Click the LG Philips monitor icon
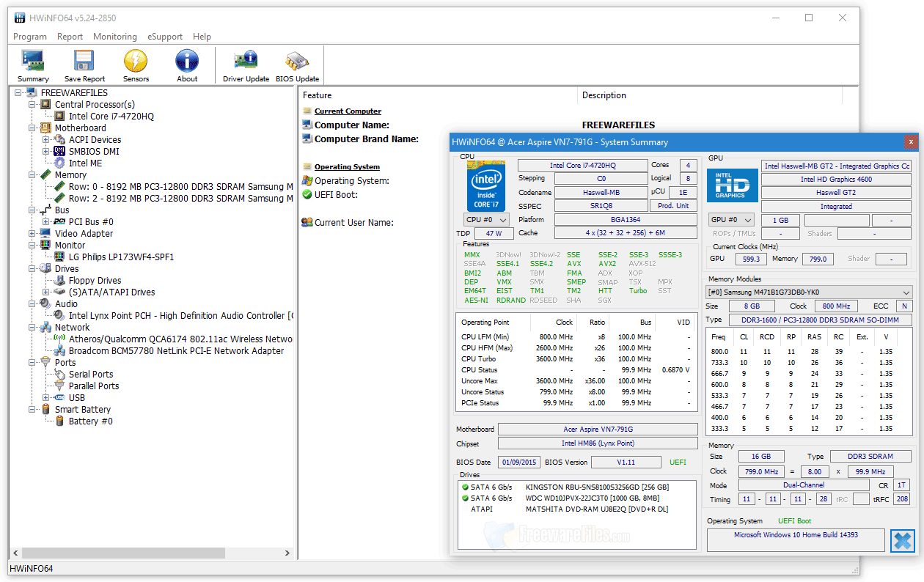Viewport: 924px width, 582px height. 57,257
